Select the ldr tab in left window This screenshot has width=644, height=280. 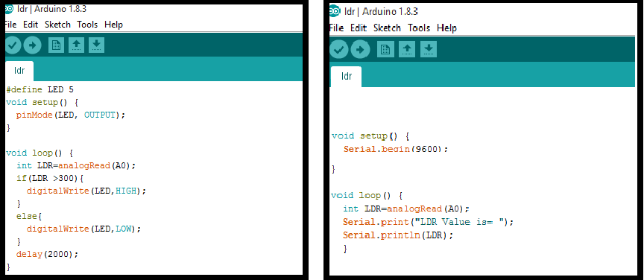pyautogui.click(x=19, y=71)
